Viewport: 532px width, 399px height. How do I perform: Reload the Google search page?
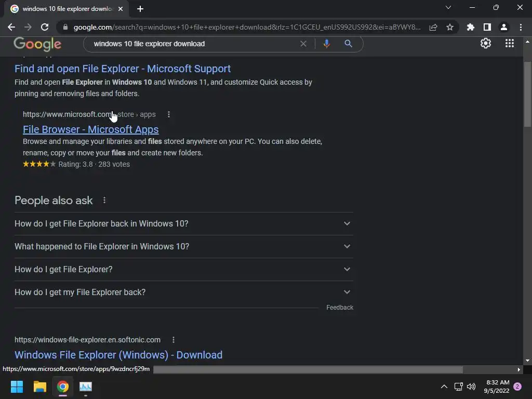pos(45,27)
